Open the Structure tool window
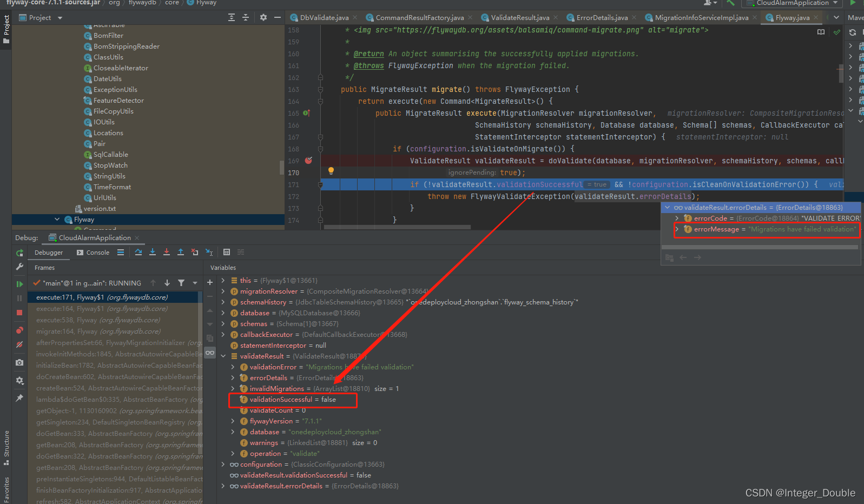Screen dimensions: 864x504 click(x=6, y=448)
